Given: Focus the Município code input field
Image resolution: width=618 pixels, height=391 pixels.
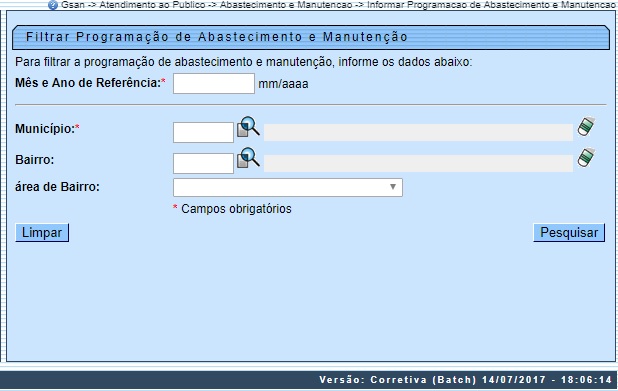Looking at the screenshot, I should [x=203, y=132].
